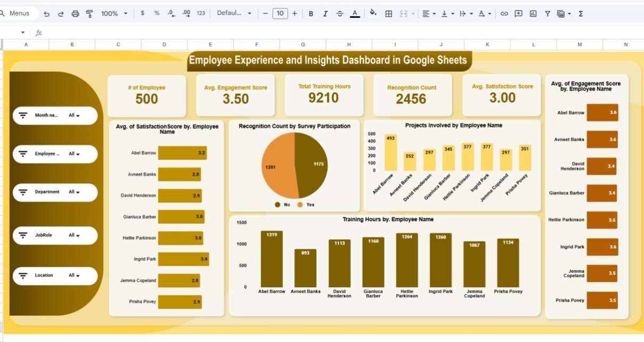This screenshot has height=342, width=644.
Task: Open the fill color picker
Action: tap(373, 13)
